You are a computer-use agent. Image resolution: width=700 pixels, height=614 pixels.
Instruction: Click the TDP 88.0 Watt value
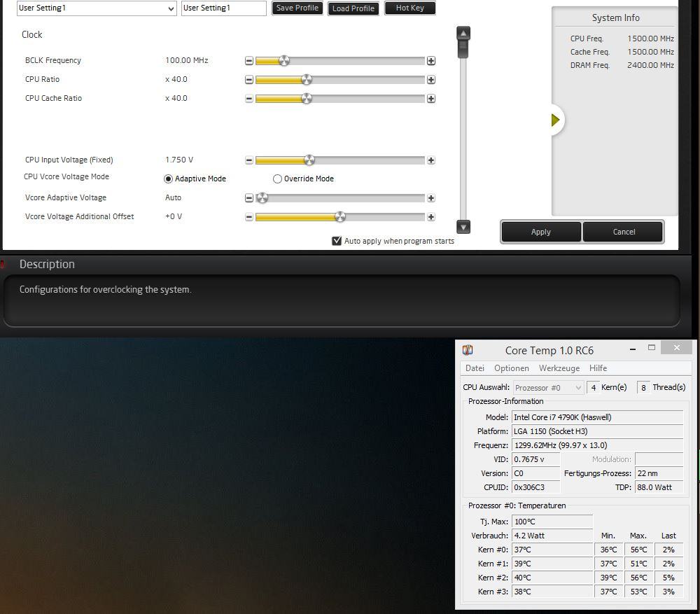tap(659, 487)
